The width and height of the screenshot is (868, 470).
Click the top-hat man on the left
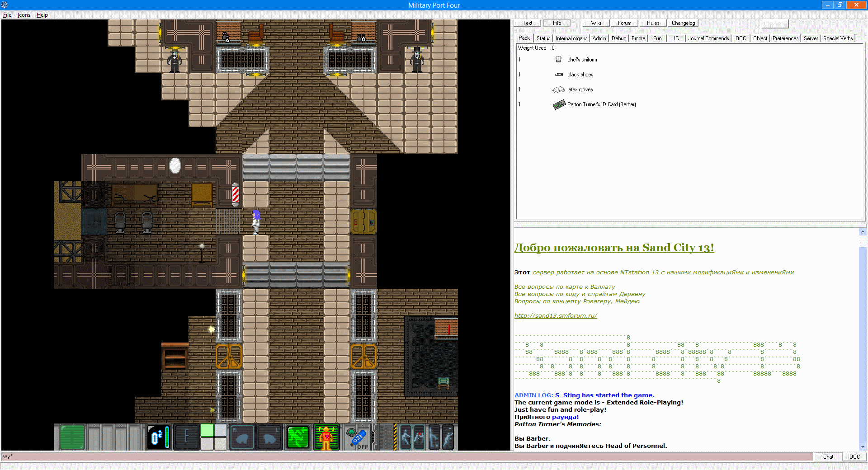[175, 60]
